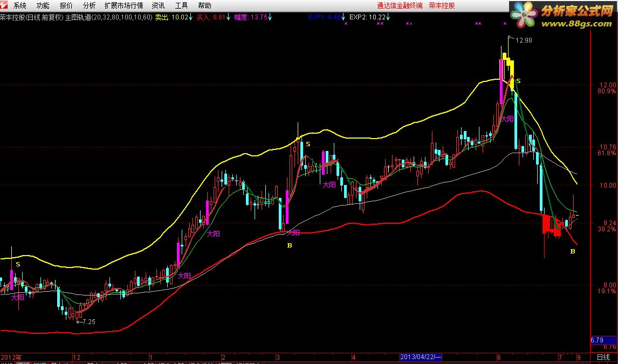This screenshot has height=364, width=618.
Task: Click the down arrow after EXP2 10.22
Action: pyautogui.click(x=388, y=17)
